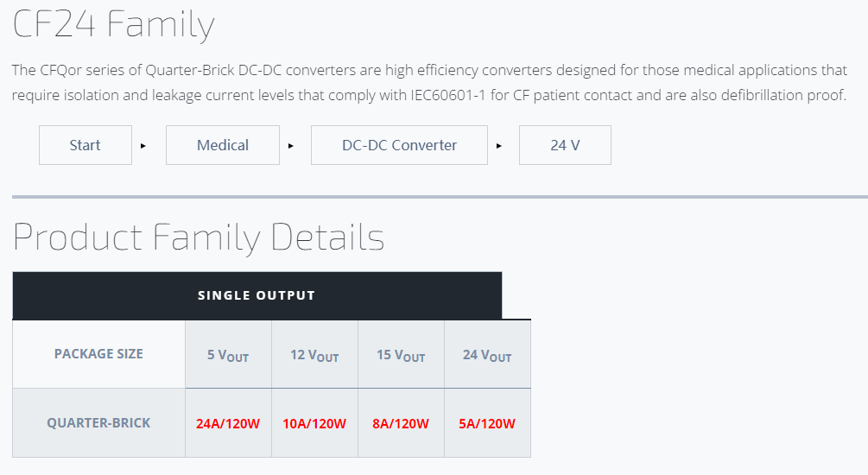
Task: Click the CF24 Family page title
Action: [x=113, y=25]
